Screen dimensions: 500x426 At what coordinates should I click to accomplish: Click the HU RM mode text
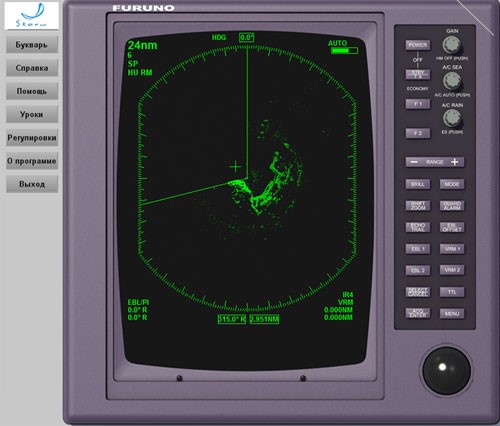point(140,72)
